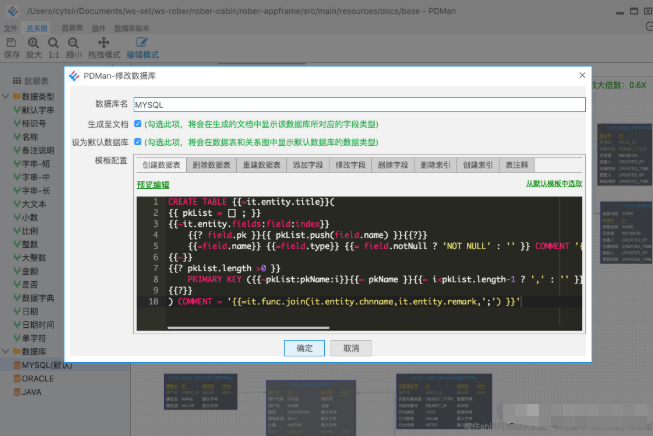Select the JAVA database entry icon
The height and width of the screenshot is (436, 653).
coord(17,392)
